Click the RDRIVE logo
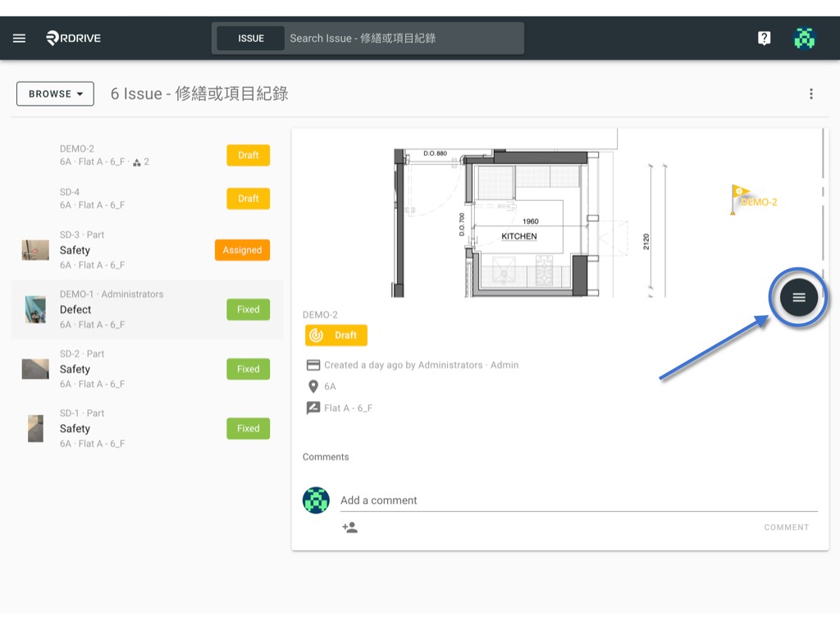840x630 pixels. (x=73, y=38)
